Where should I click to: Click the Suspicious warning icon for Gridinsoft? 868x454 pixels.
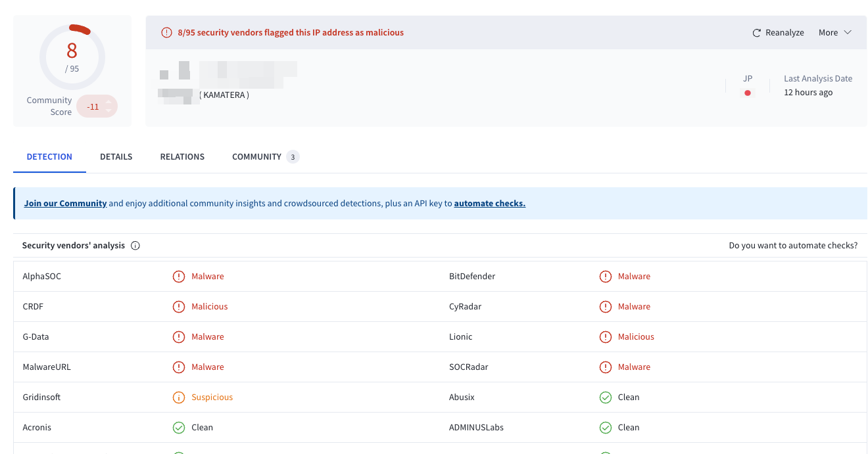[x=179, y=397]
